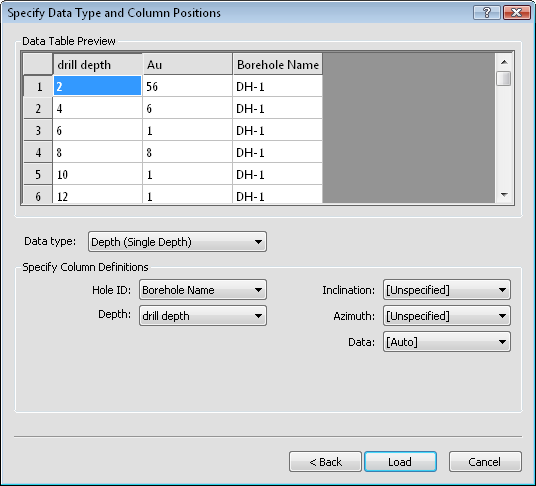This screenshot has height=486, width=536.
Task: Select the Au column header
Action: [187, 64]
